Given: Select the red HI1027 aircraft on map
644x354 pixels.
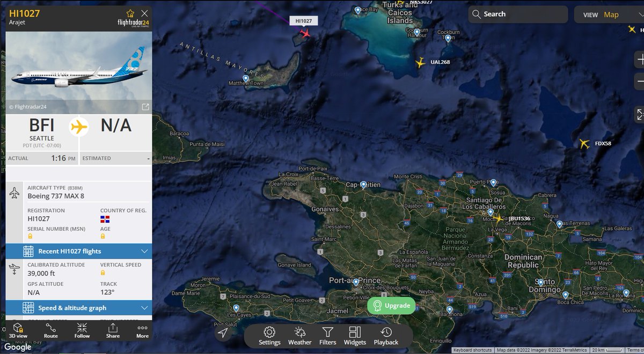Looking at the screenshot, I should click(x=305, y=34).
